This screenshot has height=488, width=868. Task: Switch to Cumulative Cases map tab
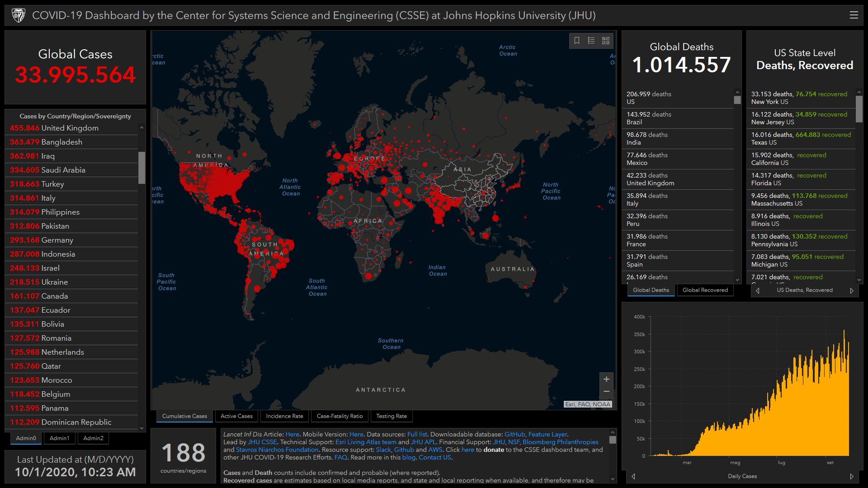(184, 416)
